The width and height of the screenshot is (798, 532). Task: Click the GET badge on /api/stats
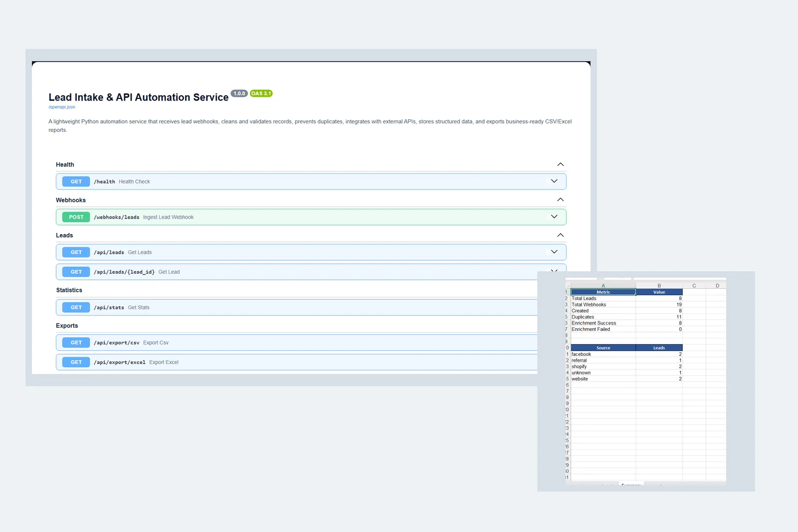(x=76, y=307)
